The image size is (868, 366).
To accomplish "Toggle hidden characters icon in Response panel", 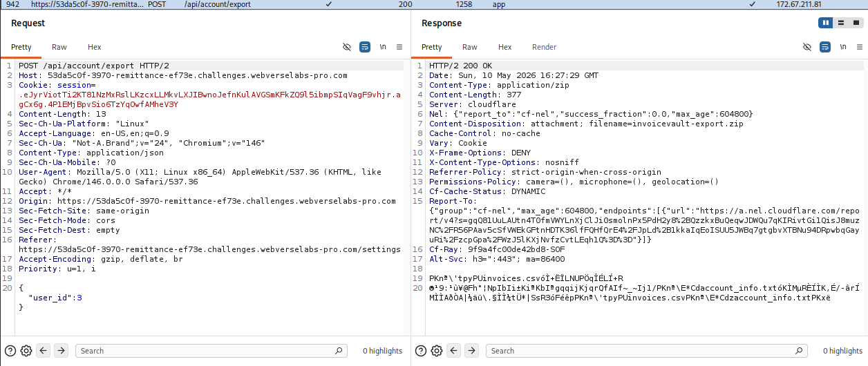I will click(x=807, y=47).
